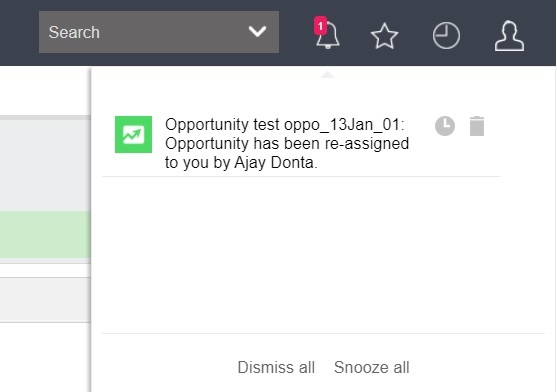The height and width of the screenshot is (392, 557).
Task: Expand the Search dropdown chevron
Action: coord(258,32)
